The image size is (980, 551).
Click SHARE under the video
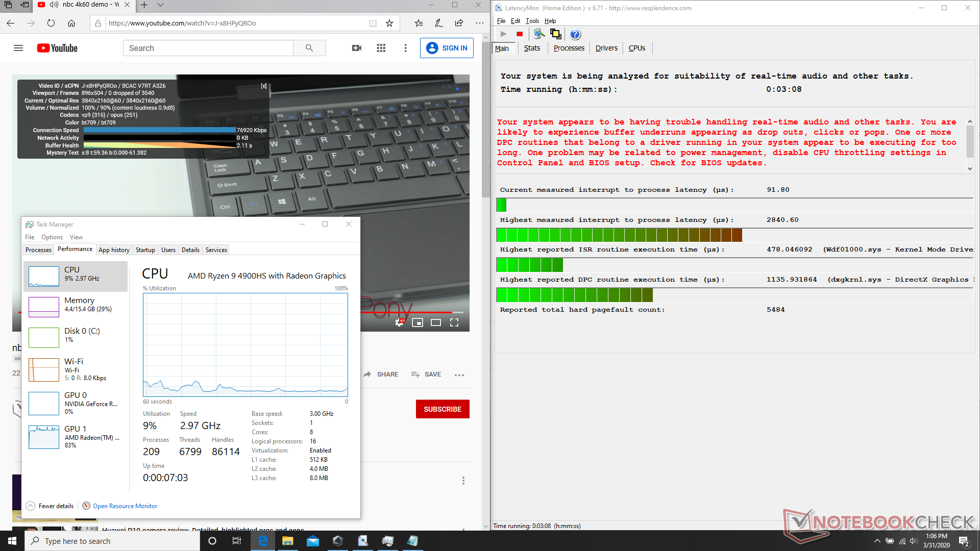(x=381, y=374)
